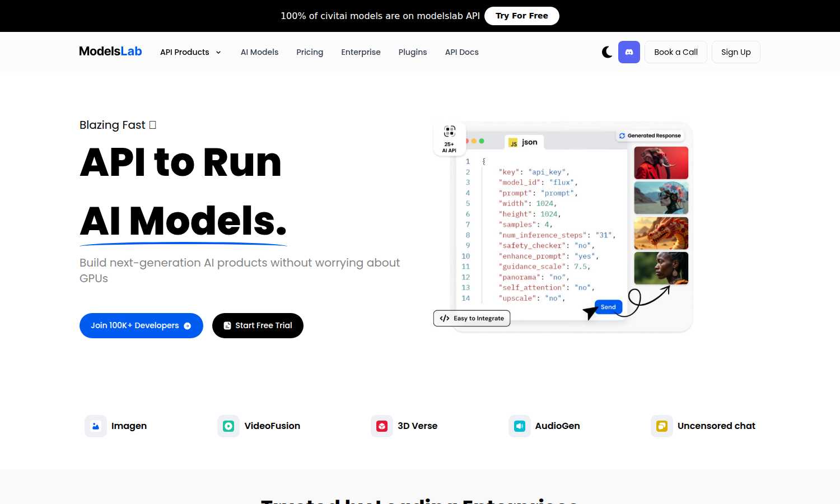
Task: Click the "model_id": "flux" code line
Action: 538,183
